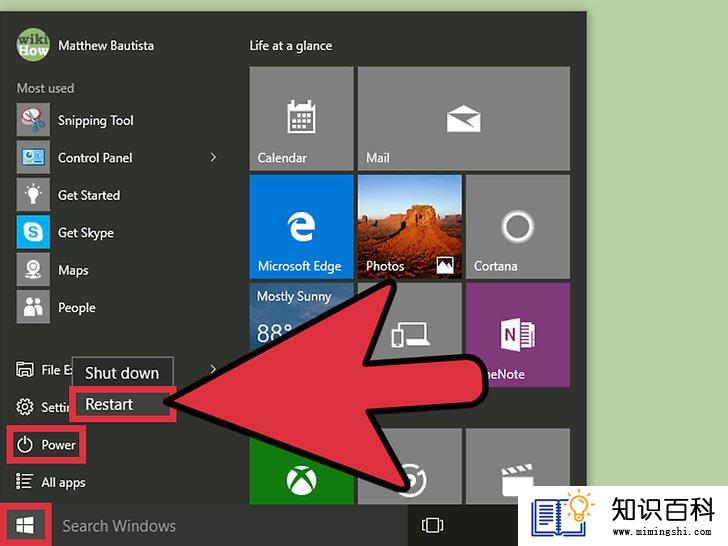This screenshot has width=728, height=546.
Task: Select Shut down from power menu
Action: coord(123,372)
